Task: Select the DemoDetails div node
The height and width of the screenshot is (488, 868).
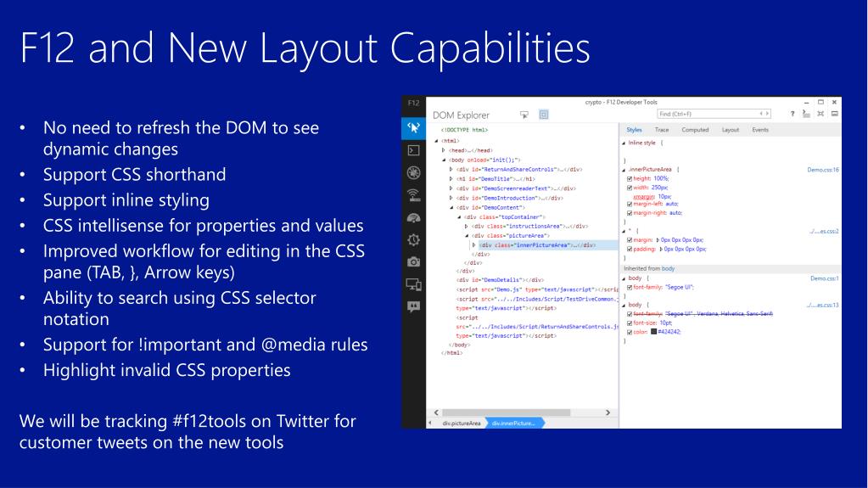Action: pyautogui.click(x=500, y=280)
